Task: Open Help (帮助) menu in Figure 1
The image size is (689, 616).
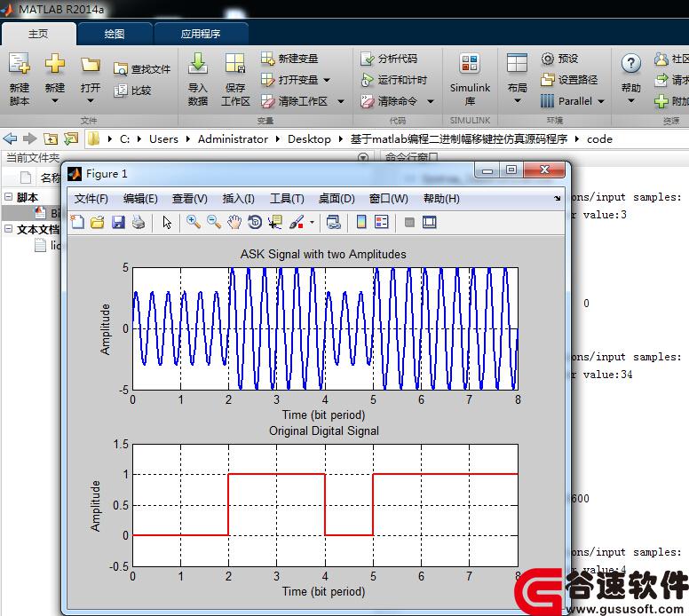Action: (x=441, y=199)
